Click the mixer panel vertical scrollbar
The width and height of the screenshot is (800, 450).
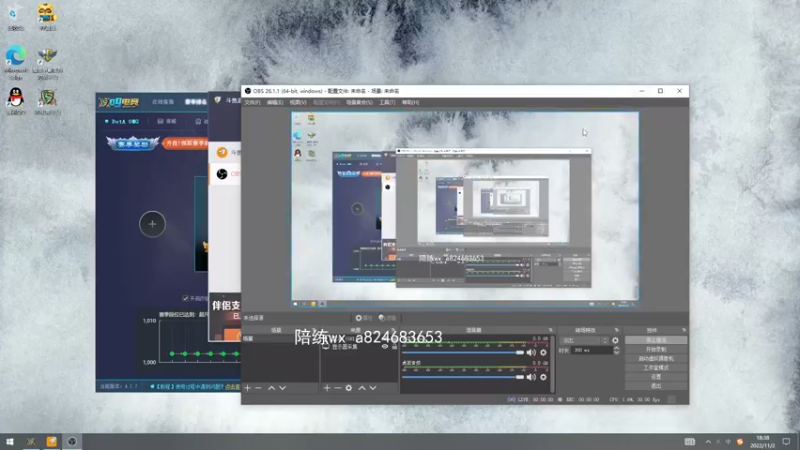(x=552, y=363)
